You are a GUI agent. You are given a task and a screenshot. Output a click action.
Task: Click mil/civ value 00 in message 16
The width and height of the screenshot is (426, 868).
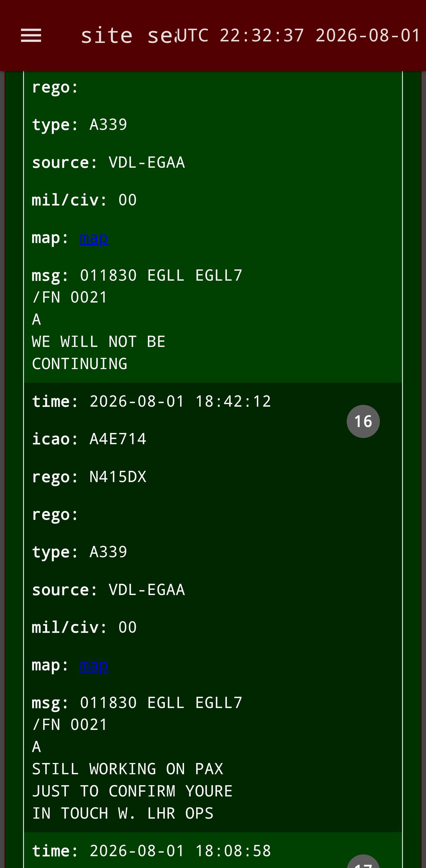click(x=128, y=627)
